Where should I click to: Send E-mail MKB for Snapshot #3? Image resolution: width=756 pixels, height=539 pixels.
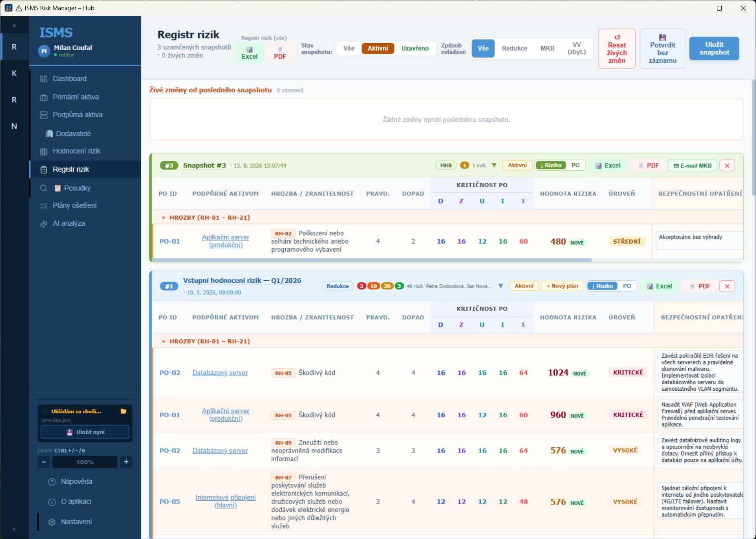point(692,165)
